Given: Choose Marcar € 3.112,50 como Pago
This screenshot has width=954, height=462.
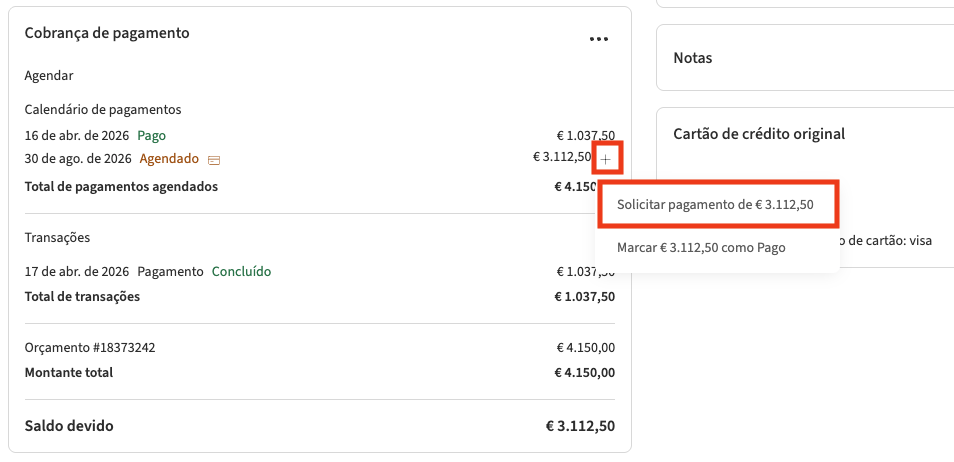Looking at the screenshot, I should 700,248.
